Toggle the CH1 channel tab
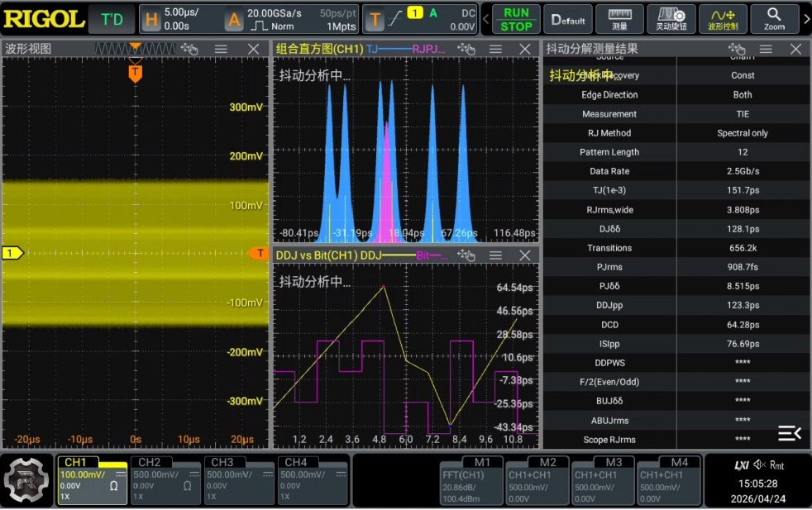 point(92,480)
